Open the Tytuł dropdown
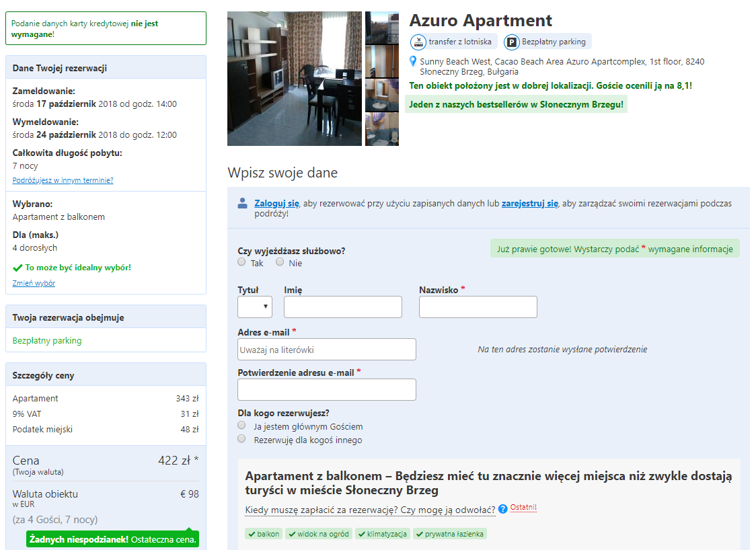Image resolution: width=756 pixels, height=550 pixels. [x=254, y=307]
